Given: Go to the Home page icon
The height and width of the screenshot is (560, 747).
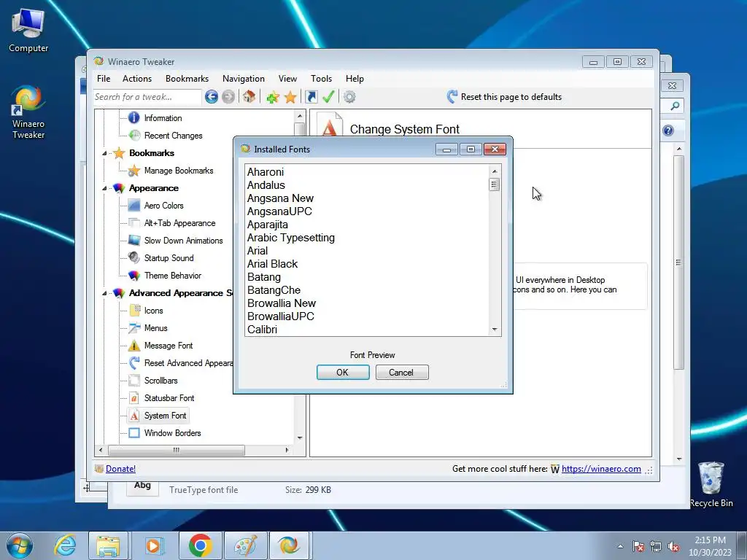Looking at the screenshot, I should [249, 97].
